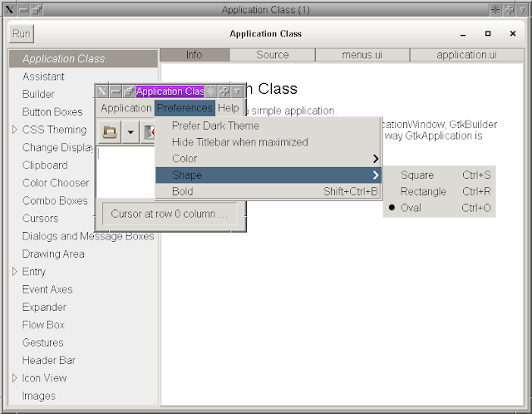Expand the CSS Theming tree item
Screen dimensions: 532x414
(15, 130)
